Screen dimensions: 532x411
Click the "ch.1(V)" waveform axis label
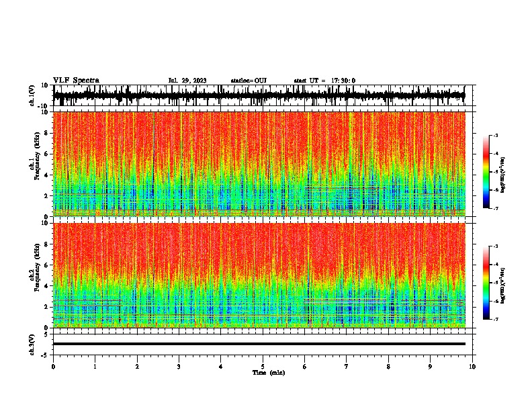pos(32,95)
